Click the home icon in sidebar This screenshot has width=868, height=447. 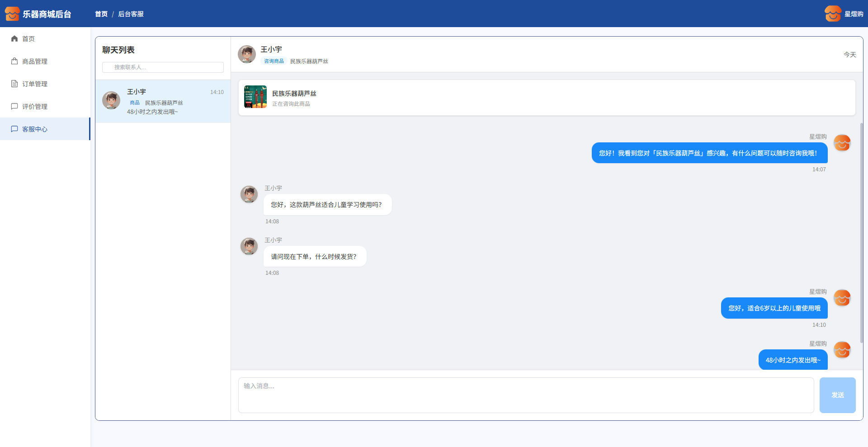14,39
